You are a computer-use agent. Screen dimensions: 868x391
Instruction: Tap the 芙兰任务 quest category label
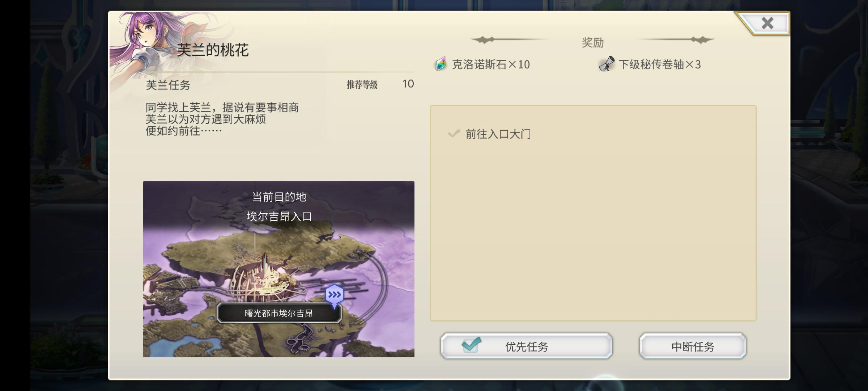coord(168,85)
